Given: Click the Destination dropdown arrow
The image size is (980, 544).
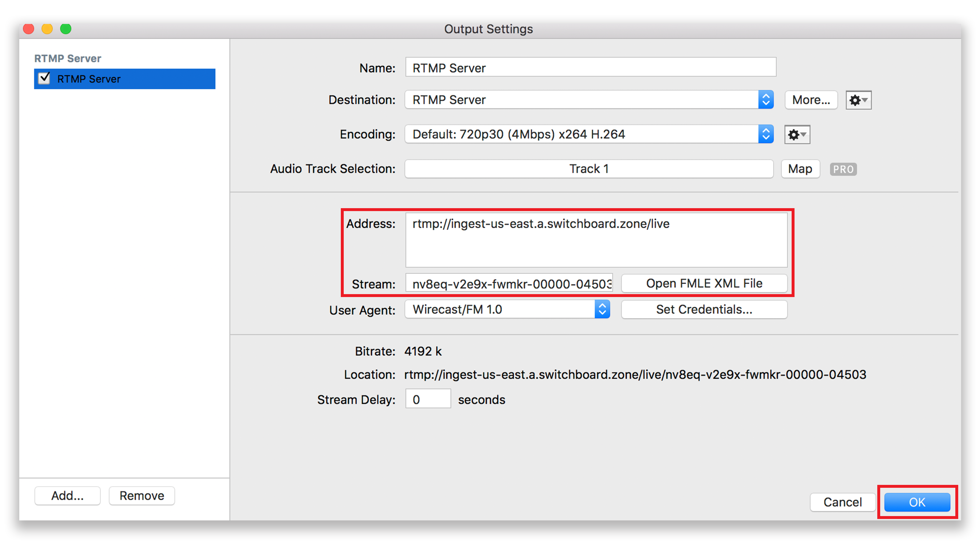Looking at the screenshot, I should tap(766, 100).
